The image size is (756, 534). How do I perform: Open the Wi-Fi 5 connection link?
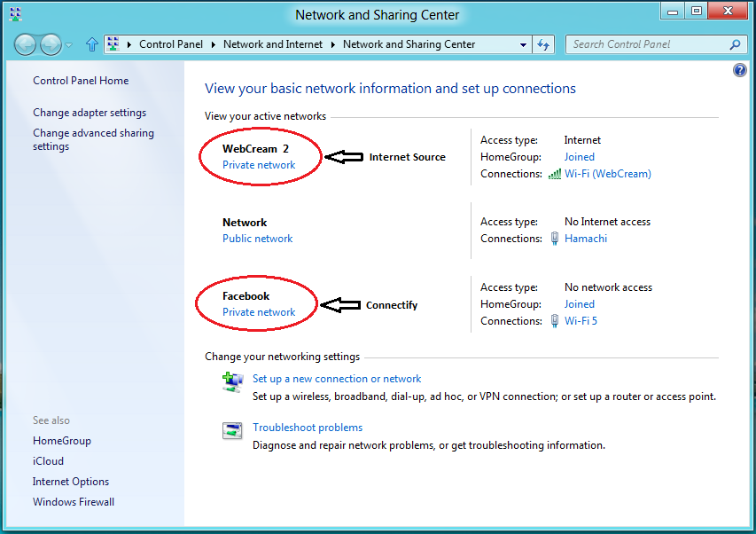click(581, 321)
